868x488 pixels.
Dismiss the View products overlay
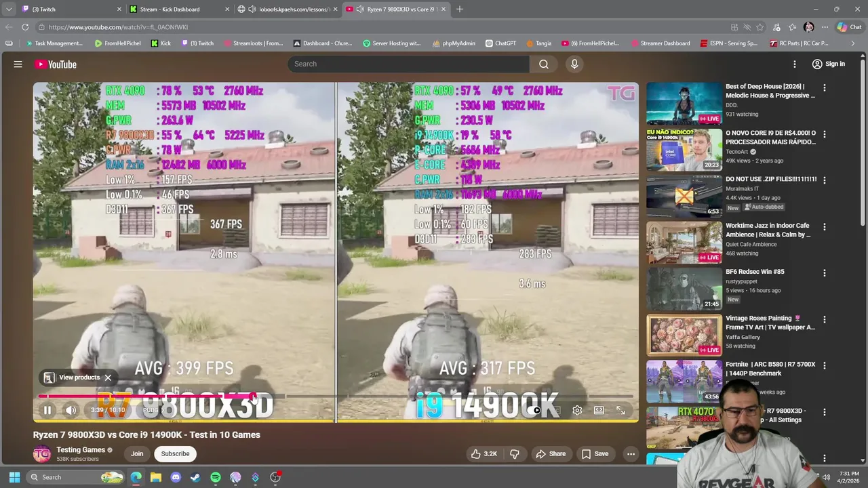point(108,378)
